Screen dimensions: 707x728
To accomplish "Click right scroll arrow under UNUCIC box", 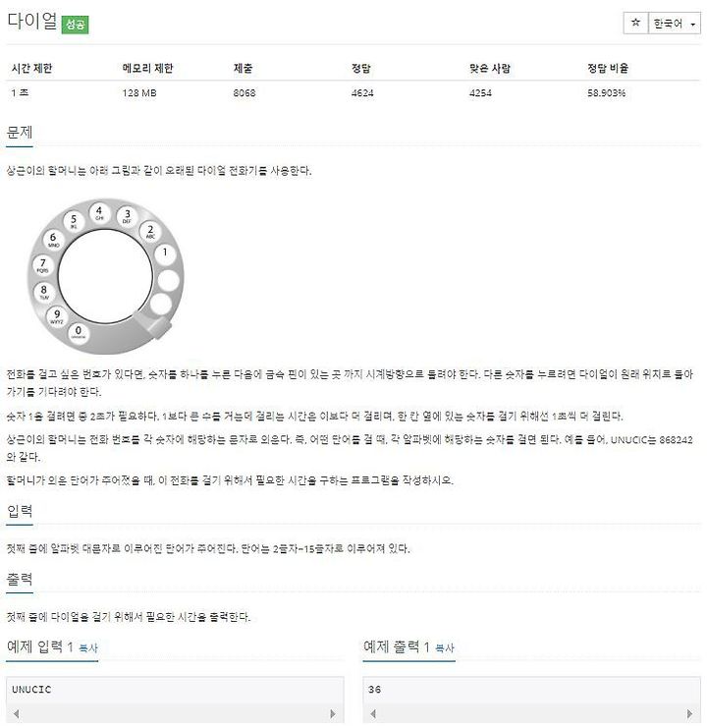I will pyautogui.click(x=332, y=713).
